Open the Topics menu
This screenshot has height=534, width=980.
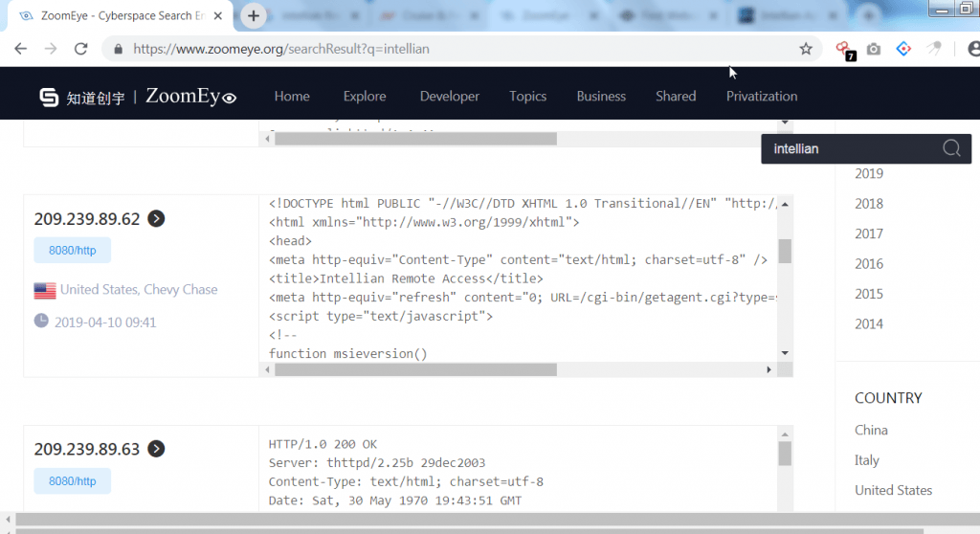pyautogui.click(x=527, y=97)
